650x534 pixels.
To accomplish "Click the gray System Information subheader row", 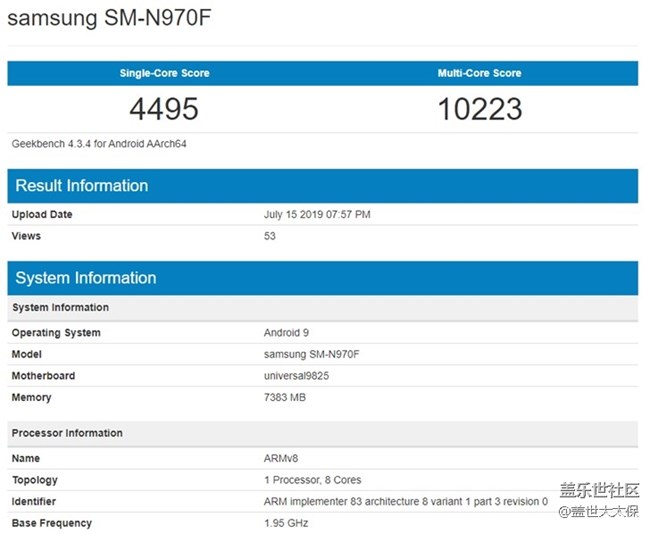I will [x=323, y=308].
